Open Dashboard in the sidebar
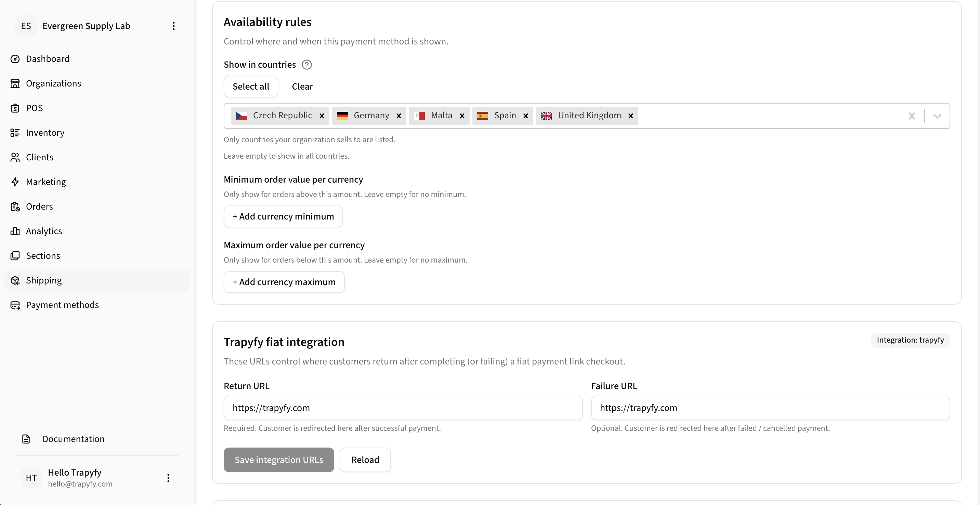 click(97, 59)
